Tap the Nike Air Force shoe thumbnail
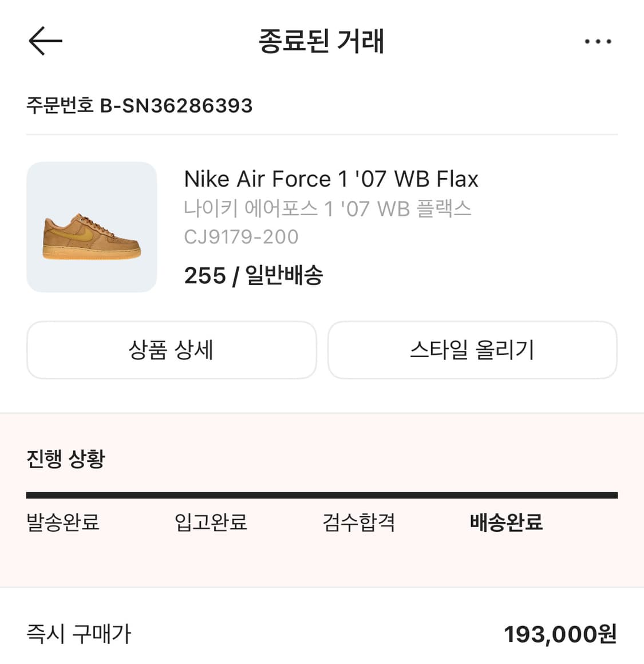This screenshot has width=644, height=664. [x=92, y=227]
